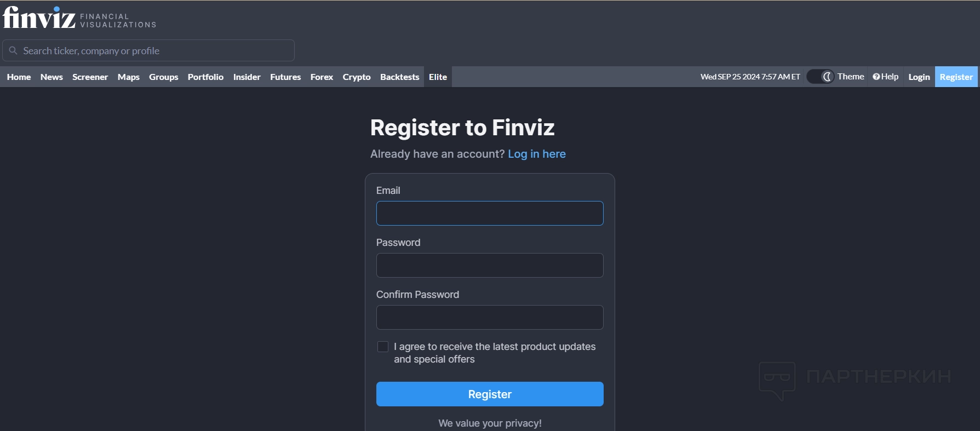Check the product updates agreement checkbox
This screenshot has height=431, width=980.
click(383, 347)
